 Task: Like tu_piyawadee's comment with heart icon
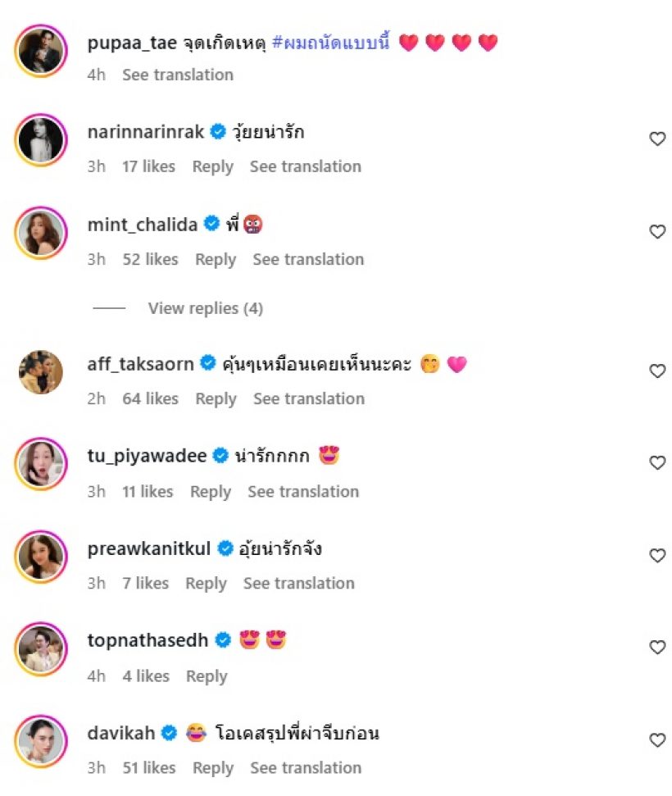coord(657,463)
